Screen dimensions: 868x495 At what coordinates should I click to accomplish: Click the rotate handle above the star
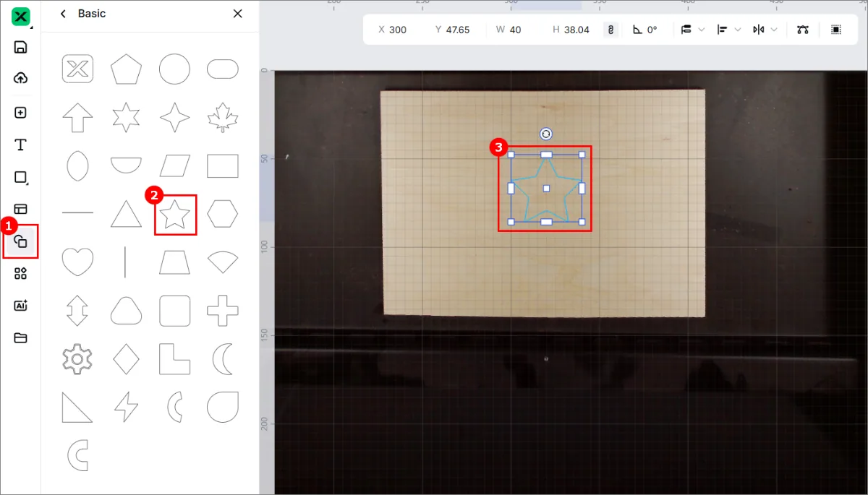pos(546,134)
